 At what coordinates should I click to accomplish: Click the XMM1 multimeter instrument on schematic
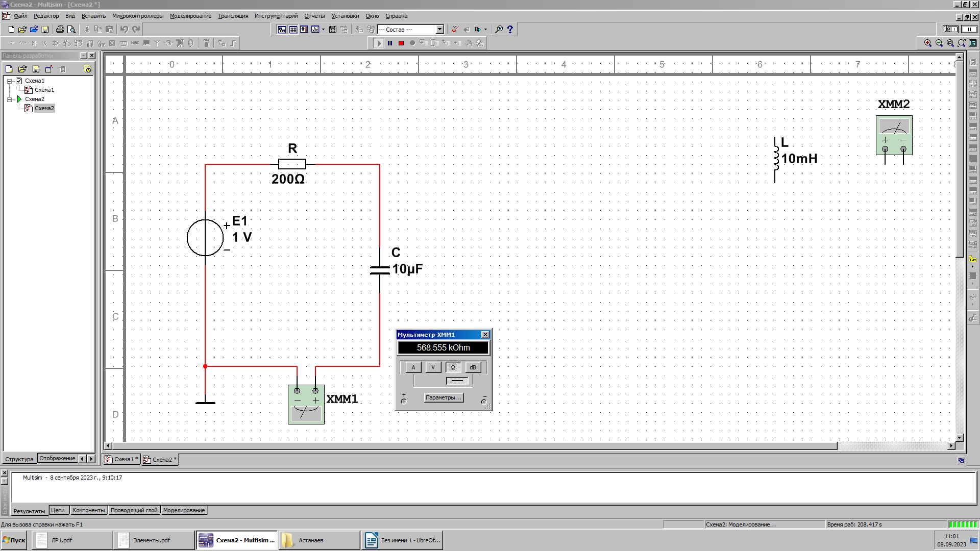[306, 405]
